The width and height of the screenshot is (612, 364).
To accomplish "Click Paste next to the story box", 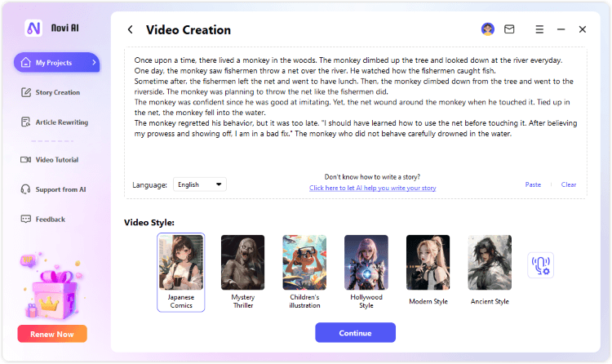I will click(533, 184).
